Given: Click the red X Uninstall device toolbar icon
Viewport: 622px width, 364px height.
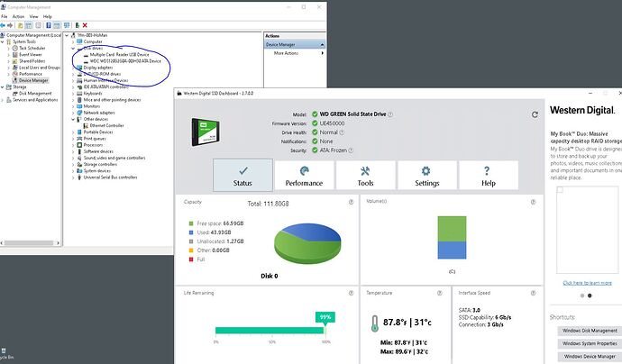Looking at the screenshot, I should pos(85,25).
